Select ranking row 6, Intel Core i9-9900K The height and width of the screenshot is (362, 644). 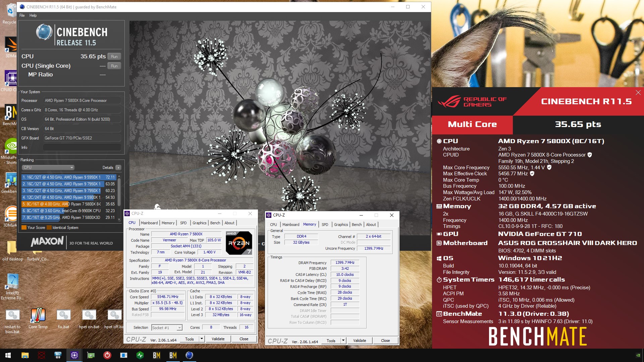point(69,211)
